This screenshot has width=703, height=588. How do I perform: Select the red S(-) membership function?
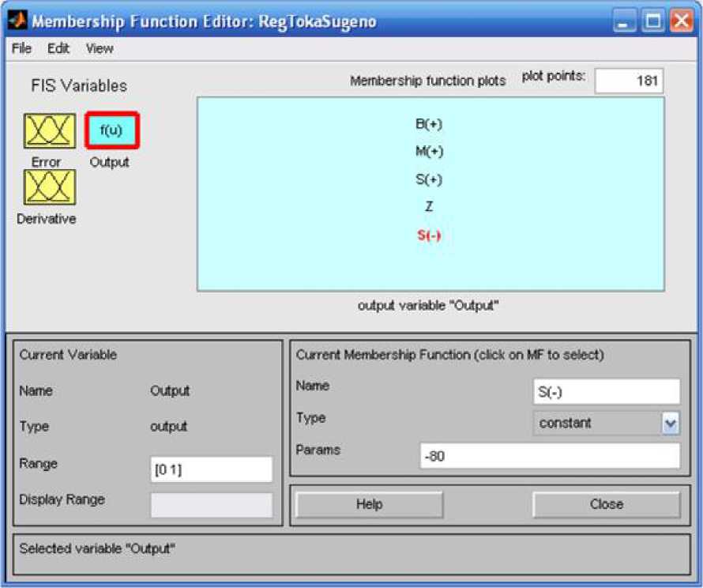click(x=429, y=235)
